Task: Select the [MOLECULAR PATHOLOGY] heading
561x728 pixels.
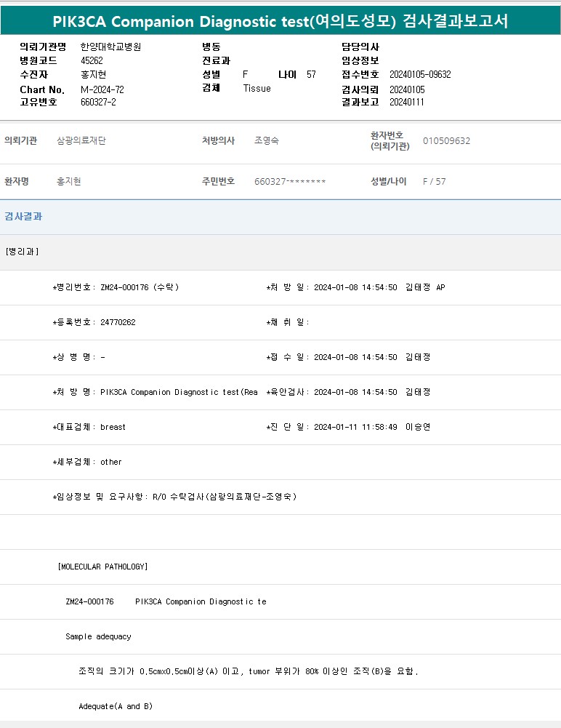Action: (x=102, y=567)
